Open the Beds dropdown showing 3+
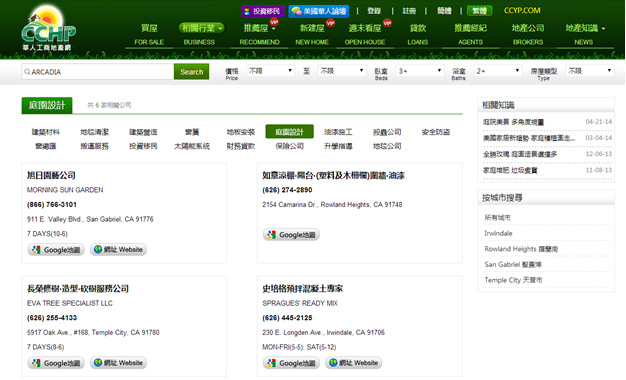The image size is (626, 380). click(x=420, y=71)
